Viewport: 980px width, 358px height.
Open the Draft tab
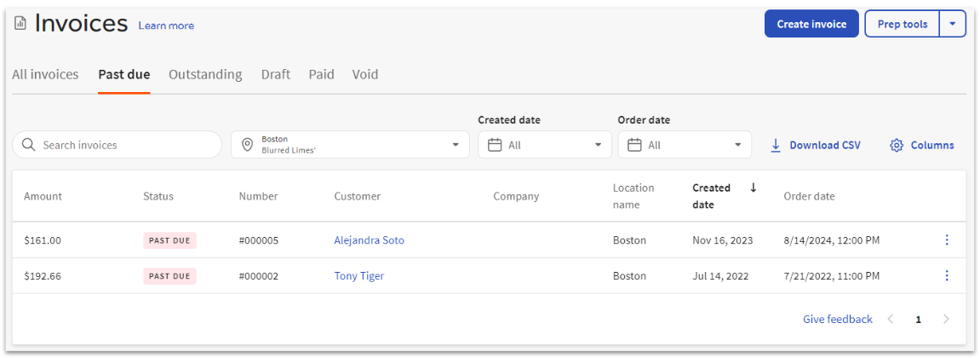275,74
